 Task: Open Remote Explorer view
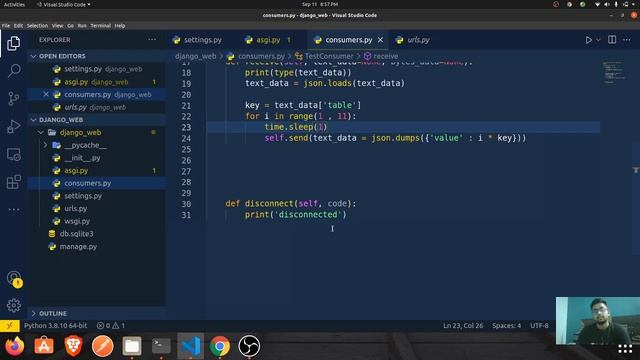13,155
